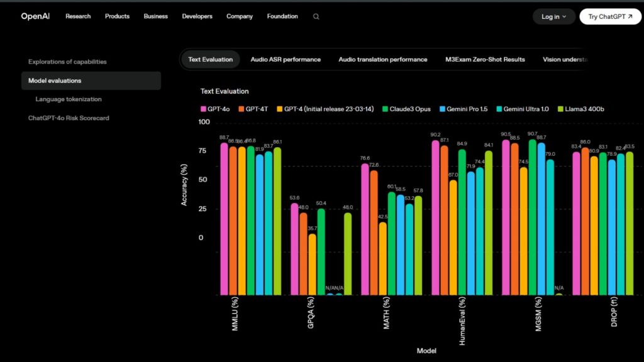Open Explorations of capabilities sidebar item
The height and width of the screenshot is (362, 644).
pos(67,62)
